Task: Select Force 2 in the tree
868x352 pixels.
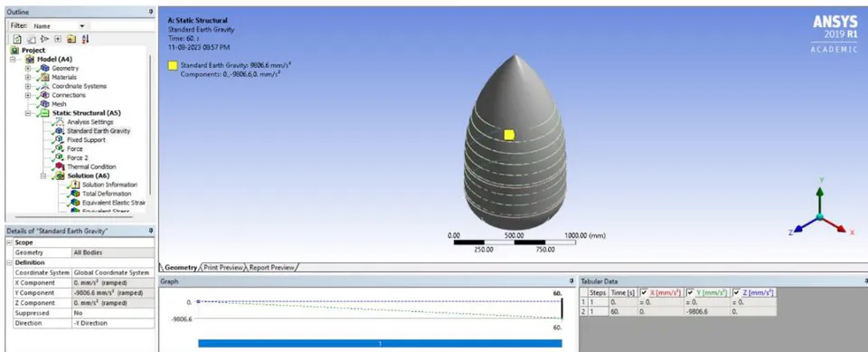Action: [x=78, y=157]
